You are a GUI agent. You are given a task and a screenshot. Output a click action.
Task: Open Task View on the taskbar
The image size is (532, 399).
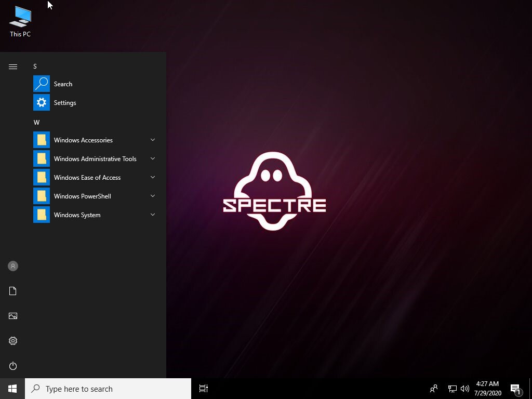[x=204, y=389]
